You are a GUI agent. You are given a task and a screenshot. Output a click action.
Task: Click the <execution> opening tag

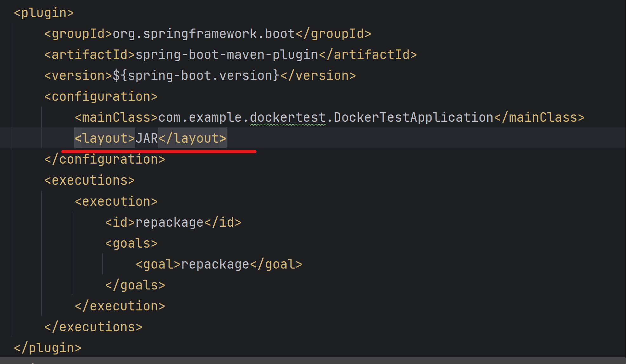(x=116, y=201)
